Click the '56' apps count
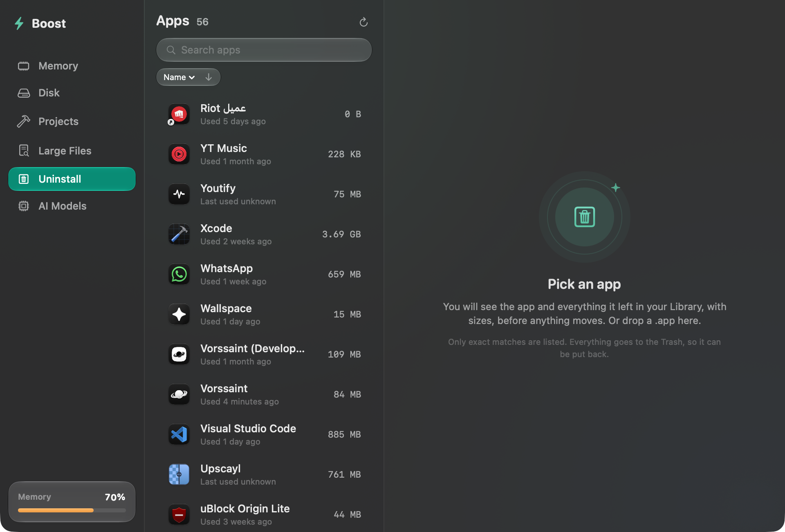The height and width of the screenshot is (532, 785). click(x=202, y=22)
